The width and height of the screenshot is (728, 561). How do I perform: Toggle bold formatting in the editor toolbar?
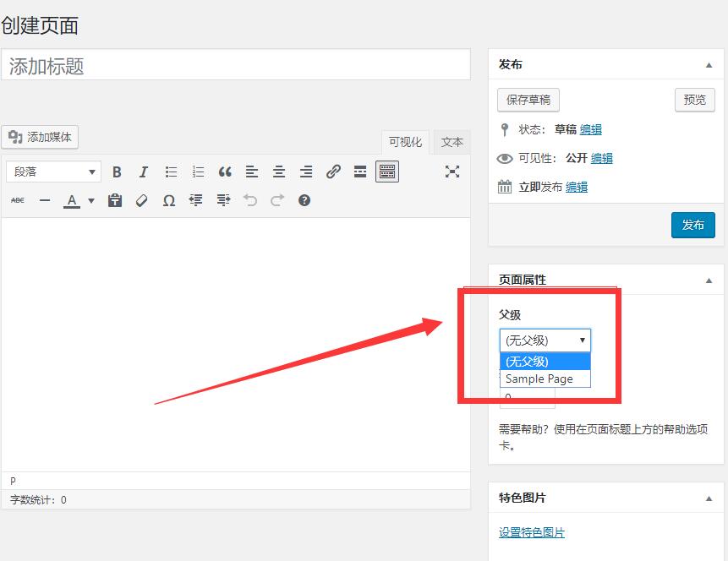pos(117,172)
